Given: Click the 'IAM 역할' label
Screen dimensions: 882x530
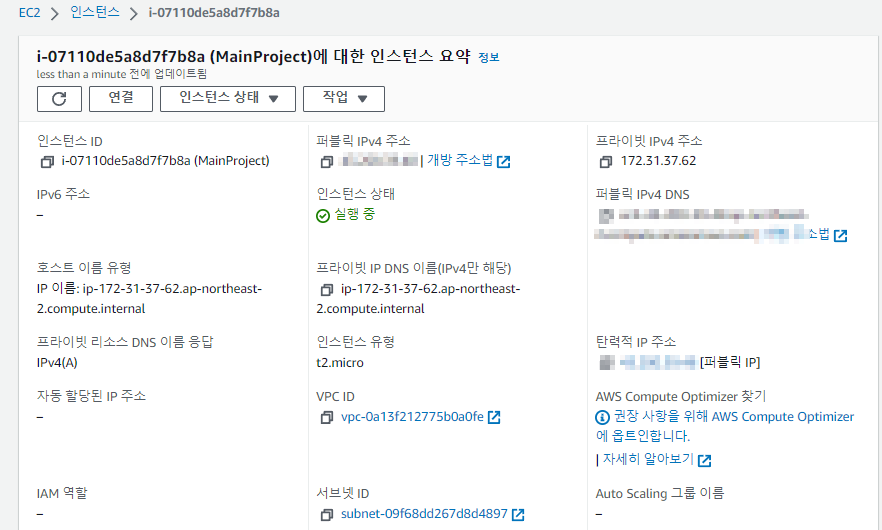Looking at the screenshot, I should pos(62,493).
